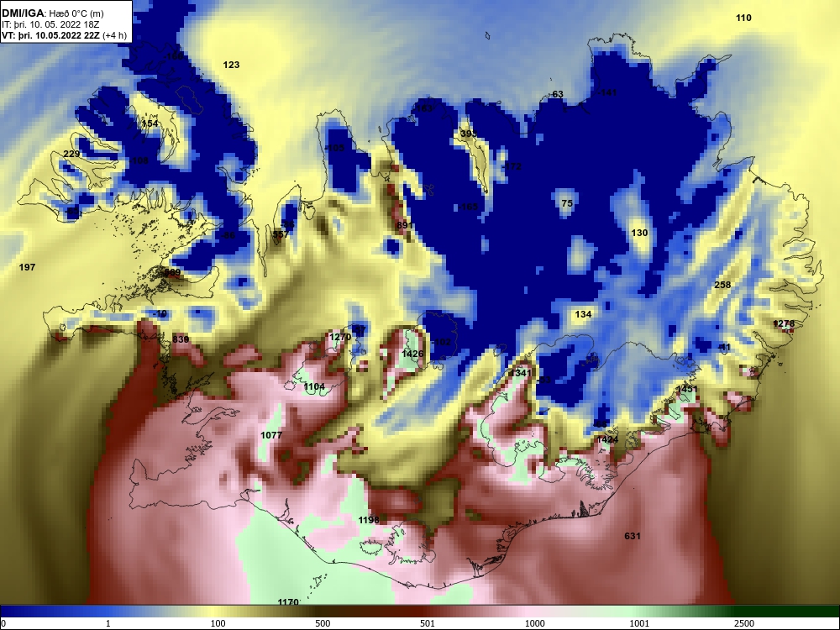Click the map value -172

click(x=512, y=166)
